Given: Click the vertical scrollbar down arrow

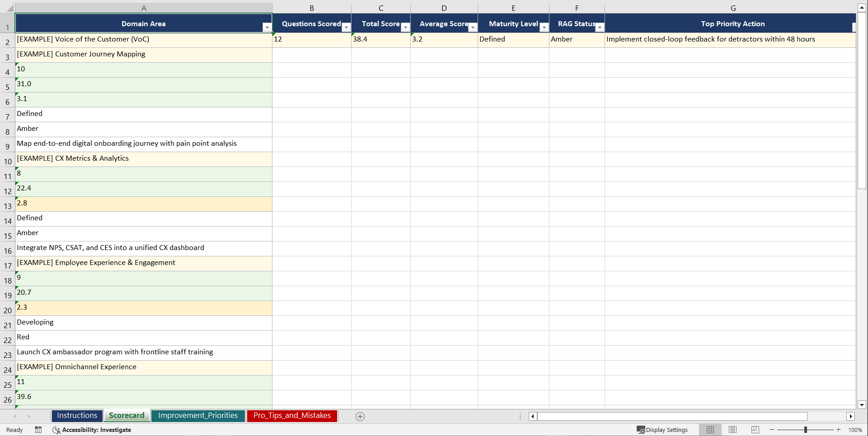Looking at the screenshot, I should point(862,405).
